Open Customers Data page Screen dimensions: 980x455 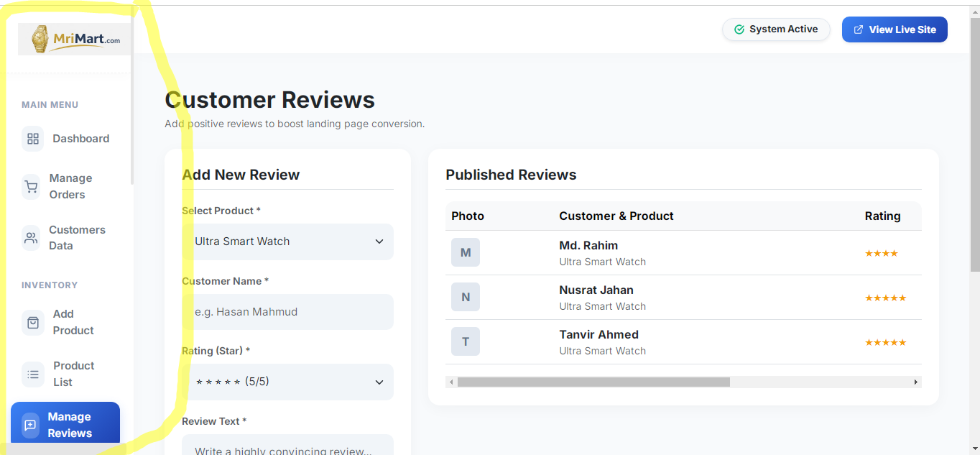click(x=77, y=238)
